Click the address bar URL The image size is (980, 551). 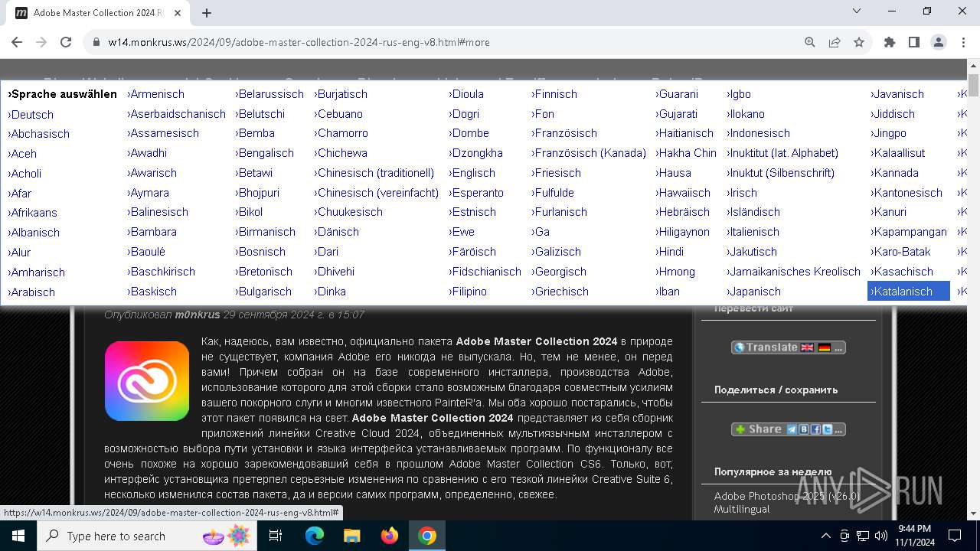click(299, 42)
